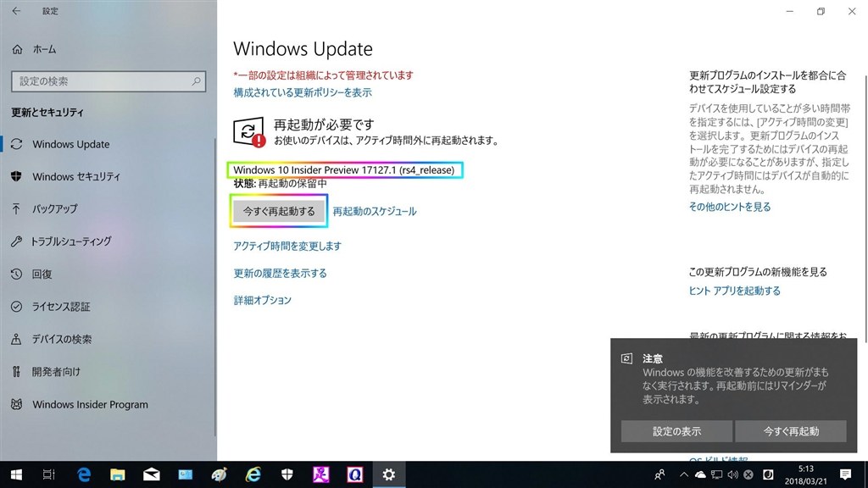This screenshot has width=868, height=488.
Task: Click find device icon in sidebar
Action: pyautogui.click(x=17, y=339)
